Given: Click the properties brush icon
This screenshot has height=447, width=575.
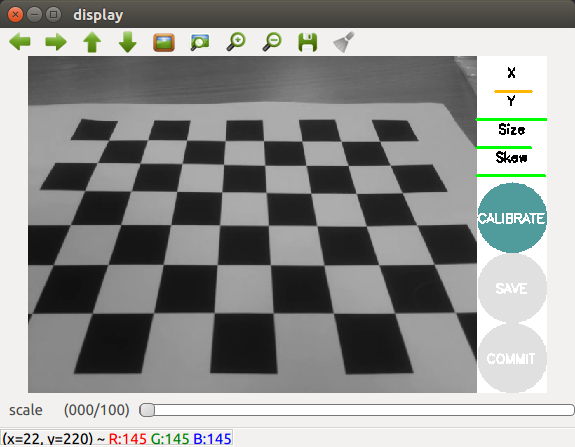Looking at the screenshot, I should coord(344,42).
